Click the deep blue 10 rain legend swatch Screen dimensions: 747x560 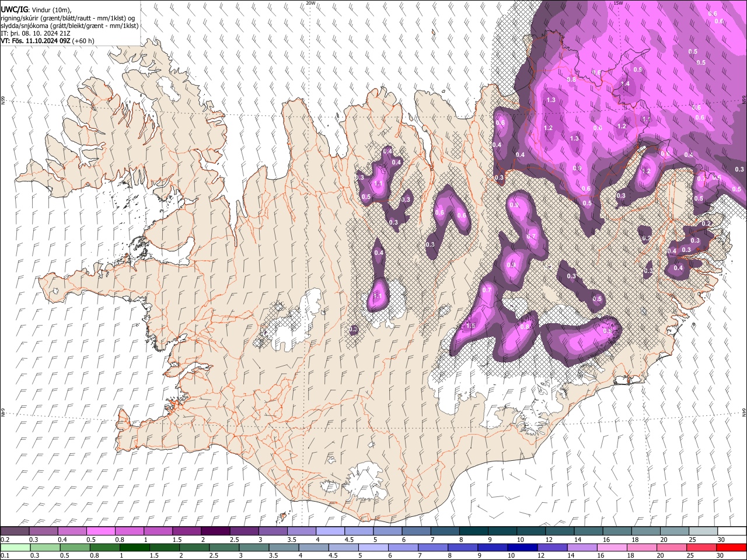(522, 547)
